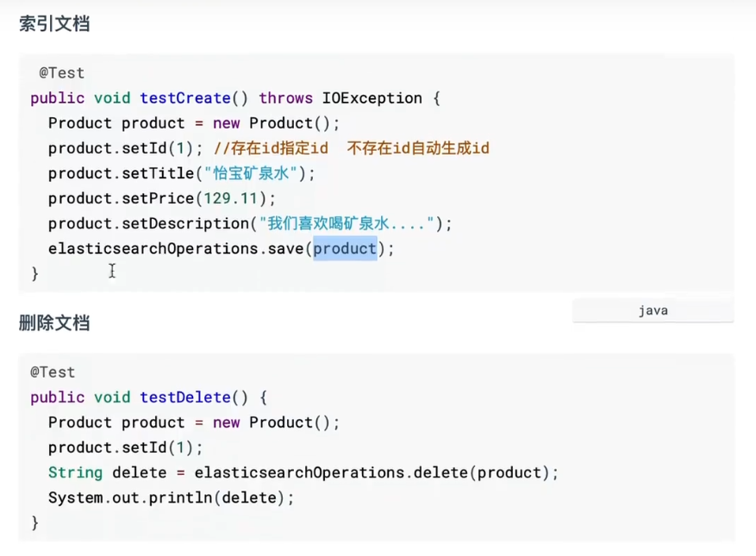This screenshot has height=556, width=756.
Task: Click the 129.11 price value
Action: coord(230,198)
